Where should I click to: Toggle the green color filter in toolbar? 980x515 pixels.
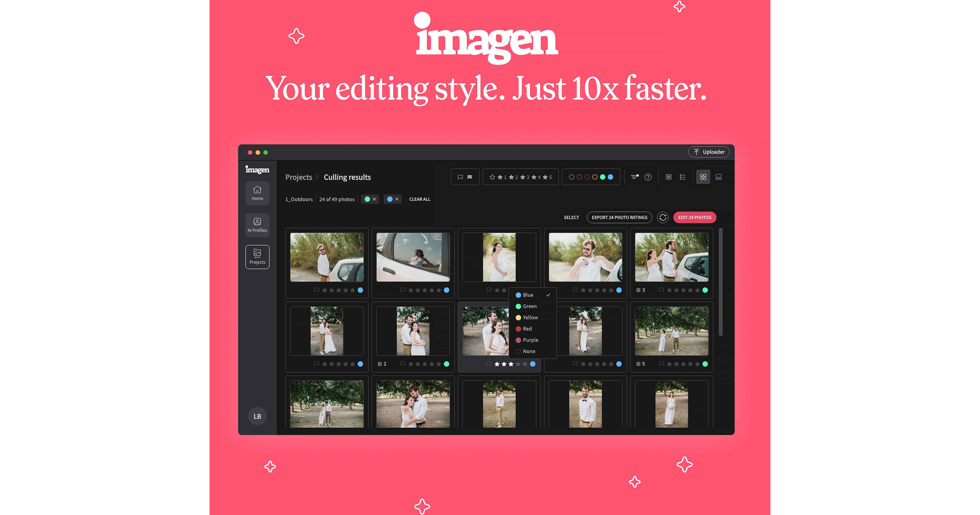click(602, 177)
